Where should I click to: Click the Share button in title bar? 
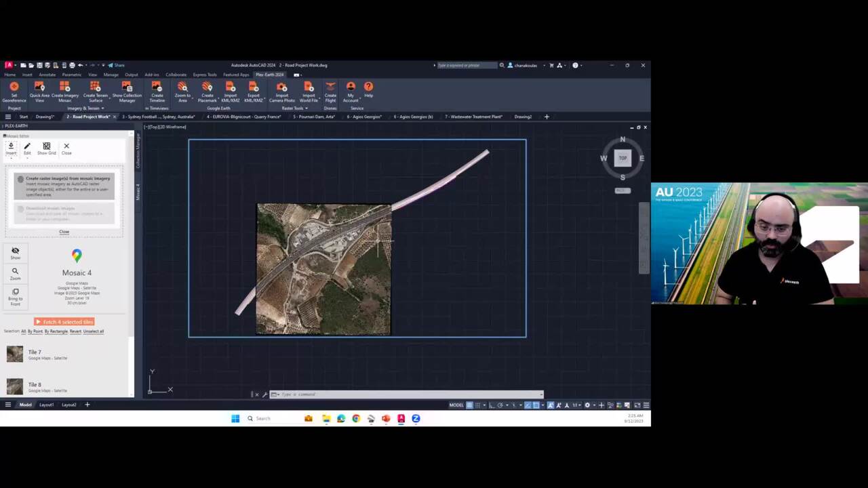point(117,65)
